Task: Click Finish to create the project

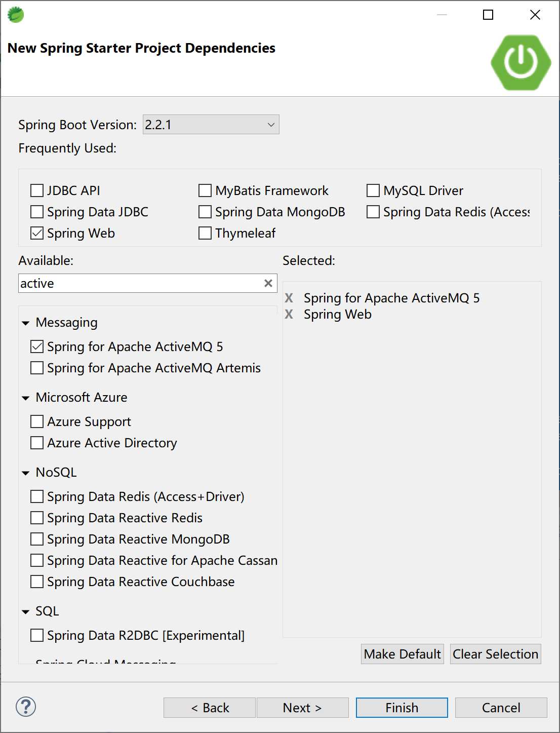Action: pyautogui.click(x=402, y=708)
